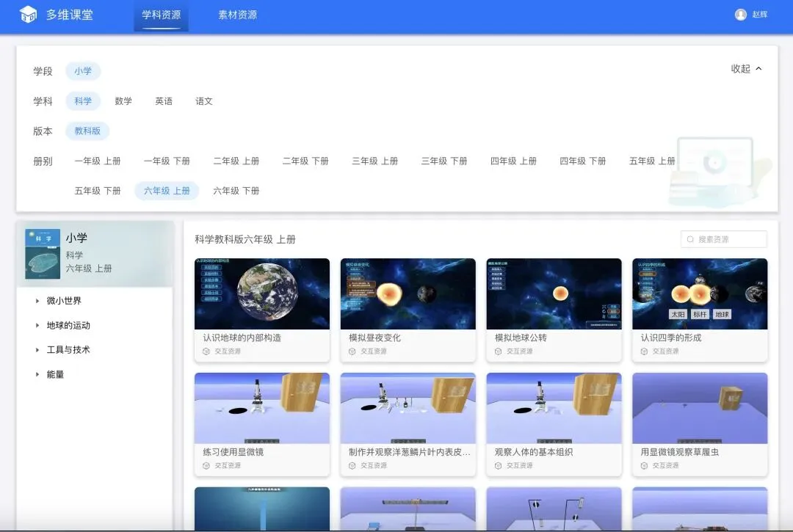Open the user avatar icon beside 赵辉

point(740,15)
